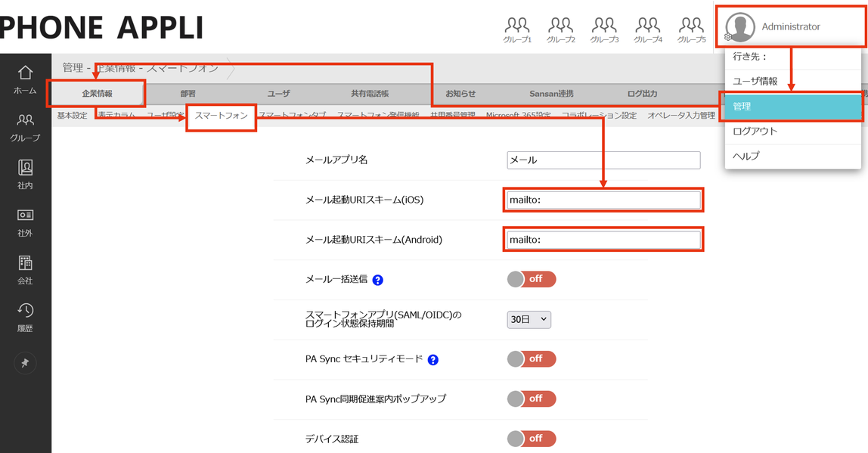
Task: Click the Android mail URI scheme field
Action: (x=603, y=240)
